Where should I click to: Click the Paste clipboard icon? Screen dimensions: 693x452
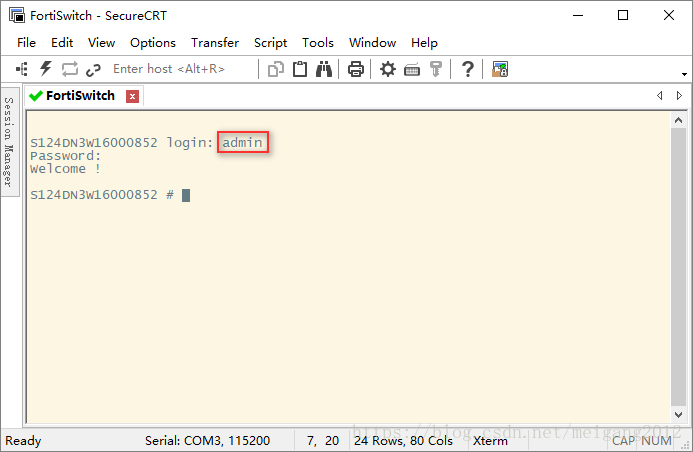pyautogui.click(x=300, y=69)
